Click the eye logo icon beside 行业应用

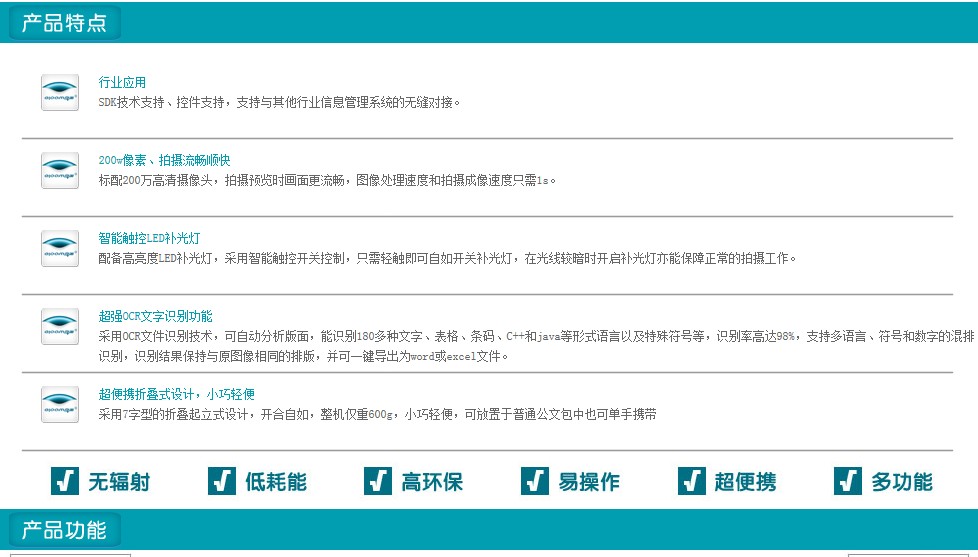[x=60, y=92]
